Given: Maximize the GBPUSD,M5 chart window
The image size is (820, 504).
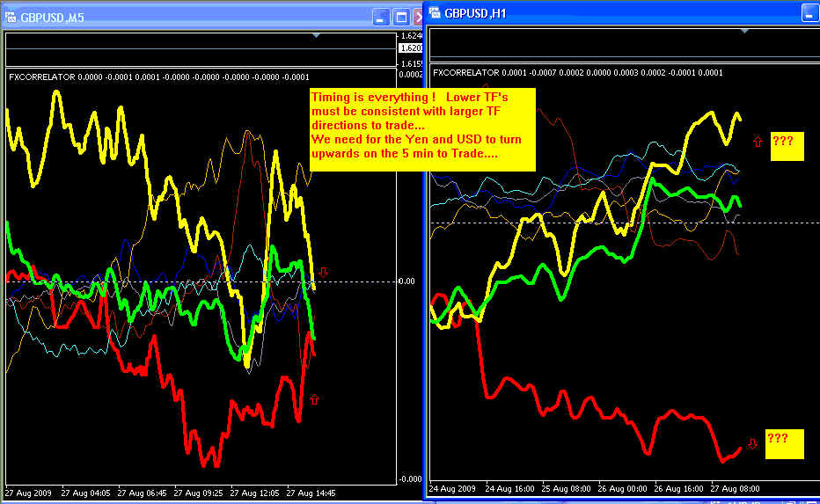Looking at the screenshot, I should tap(401, 18).
